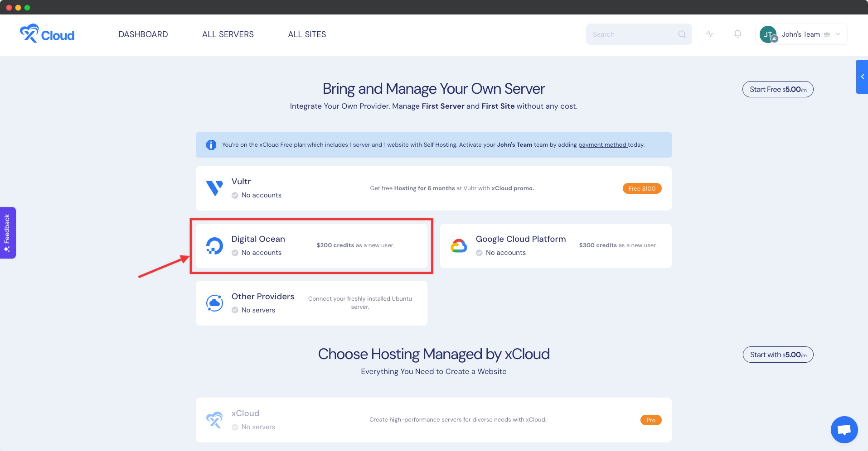868x451 pixels.
Task: Click the Vultr logo icon
Action: click(x=214, y=188)
